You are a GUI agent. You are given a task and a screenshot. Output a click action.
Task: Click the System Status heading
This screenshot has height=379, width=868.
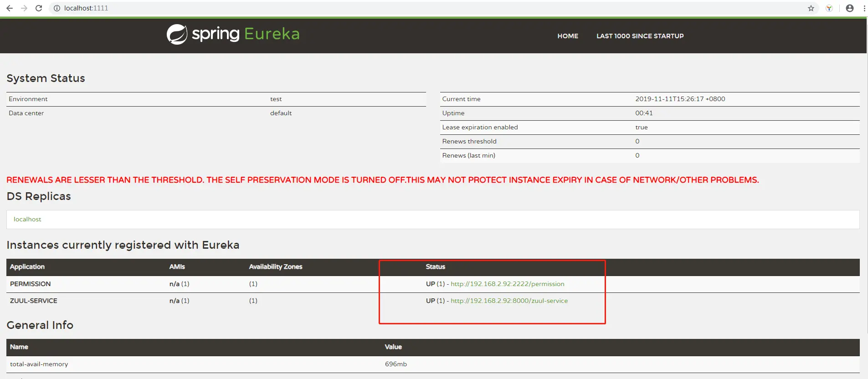pyautogui.click(x=46, y=78)
